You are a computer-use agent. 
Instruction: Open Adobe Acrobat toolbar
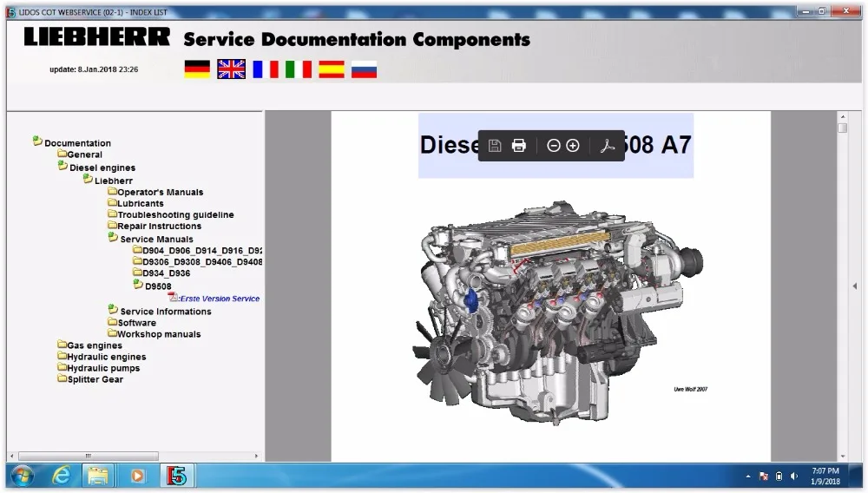coord(608,146)
